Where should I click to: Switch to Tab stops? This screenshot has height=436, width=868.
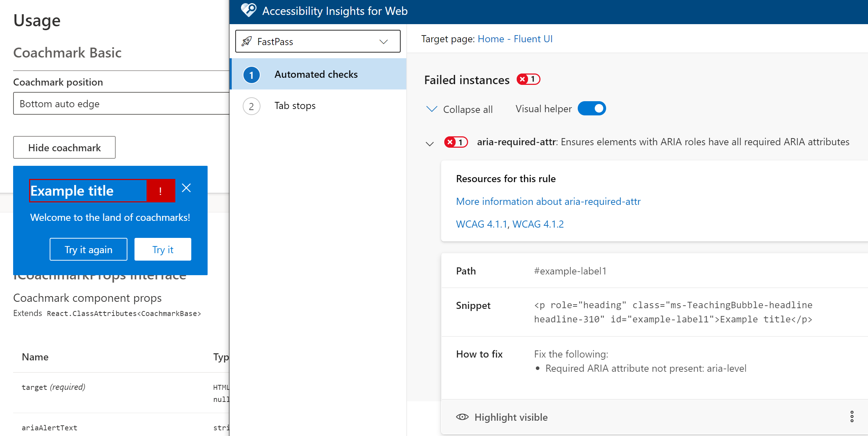[x=295, y=106]
